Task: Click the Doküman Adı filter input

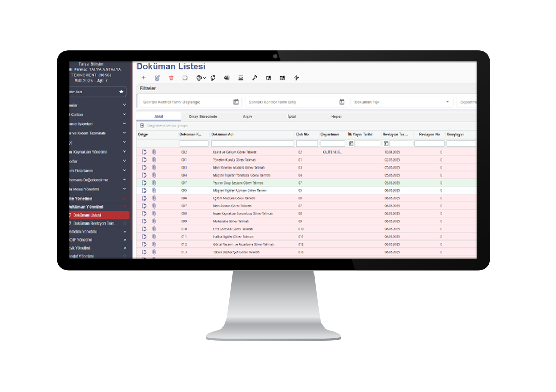Action: [x=253, y=143]
